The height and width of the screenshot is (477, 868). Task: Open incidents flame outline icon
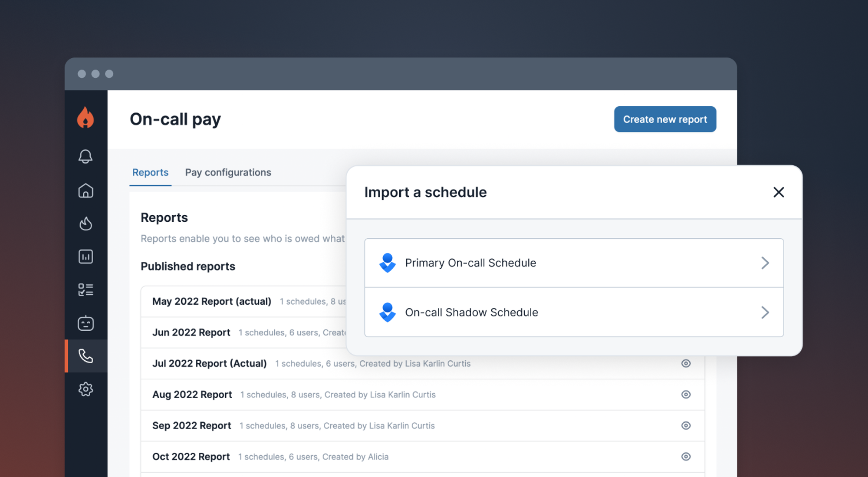pyautogui.click(x=85, y=224)
